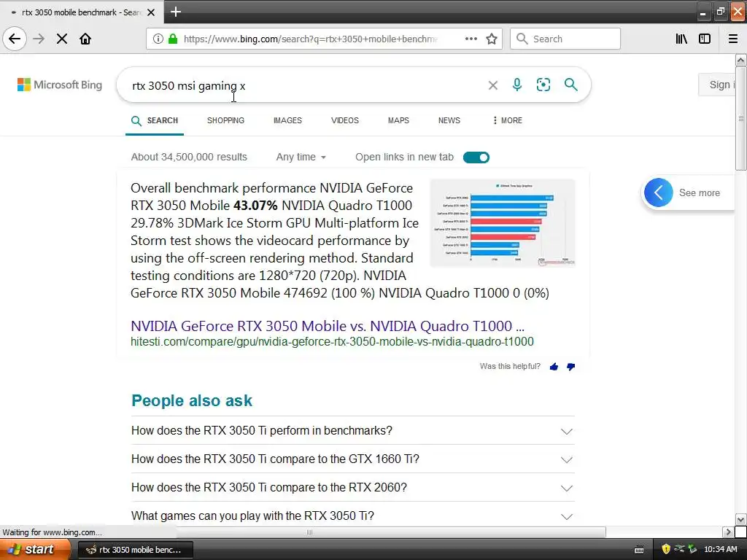747x560 pixels.
Task: Switch to the IMAGES tab
Action: pyautogui.click(x=287, y=120)
